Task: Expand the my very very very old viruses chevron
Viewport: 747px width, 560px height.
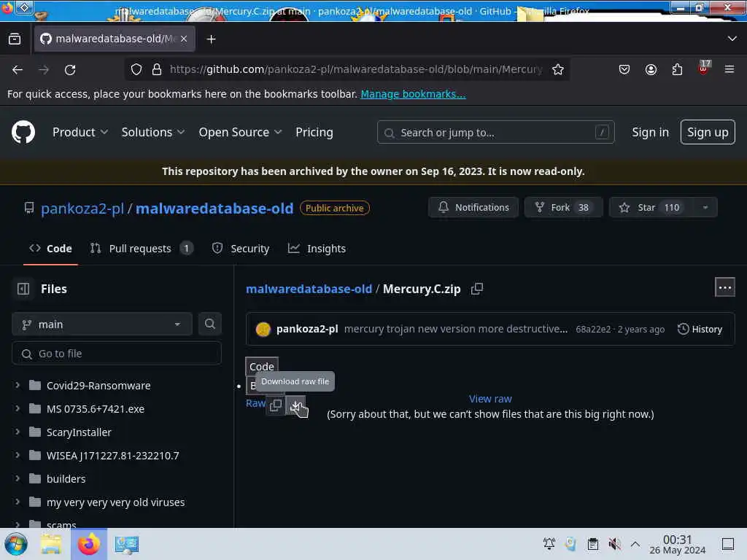Action: (18, 502)
